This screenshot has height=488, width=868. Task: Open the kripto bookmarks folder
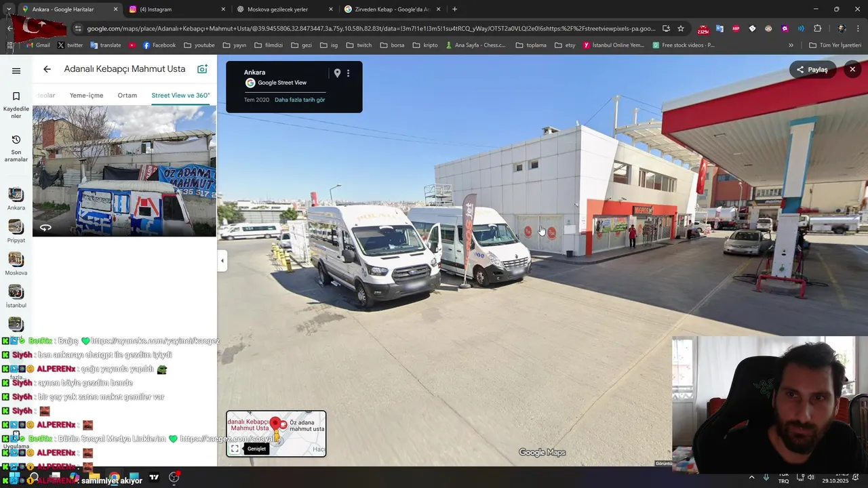coord(425,45)
